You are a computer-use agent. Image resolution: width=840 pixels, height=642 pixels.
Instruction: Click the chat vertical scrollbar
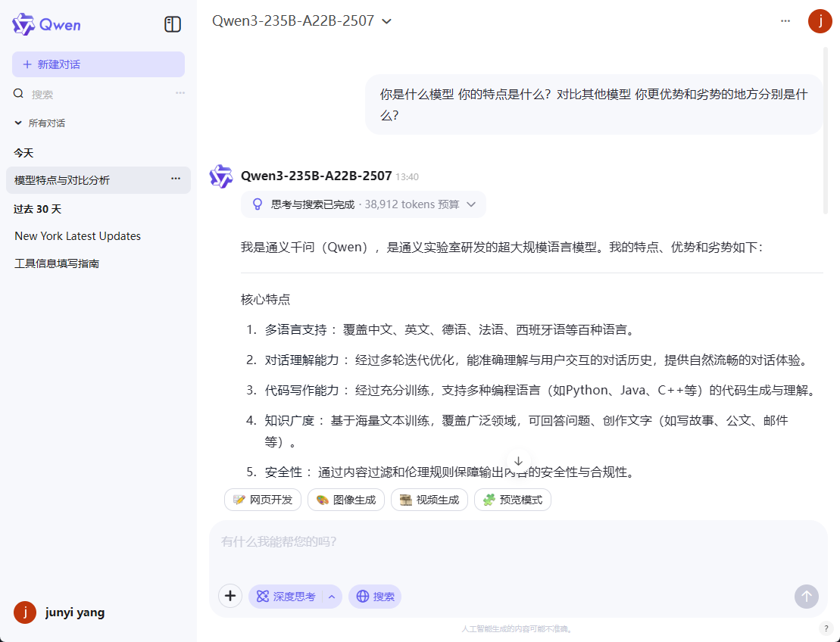[826, 131]
